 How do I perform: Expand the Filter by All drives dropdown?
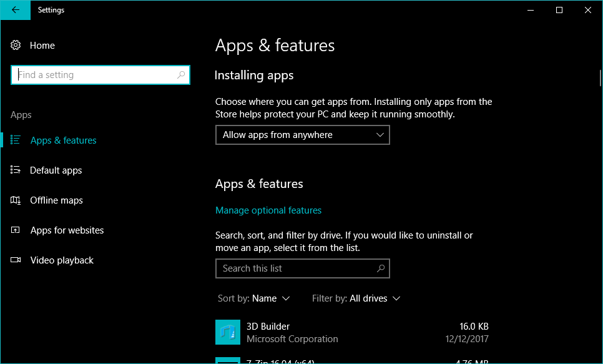coord(356,298)
